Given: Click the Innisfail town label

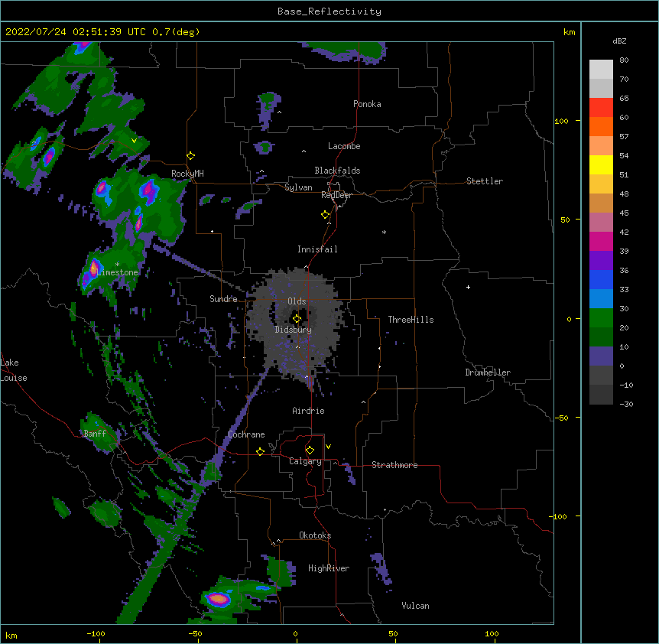Looking at the screenshot, I should click(317, 249).
